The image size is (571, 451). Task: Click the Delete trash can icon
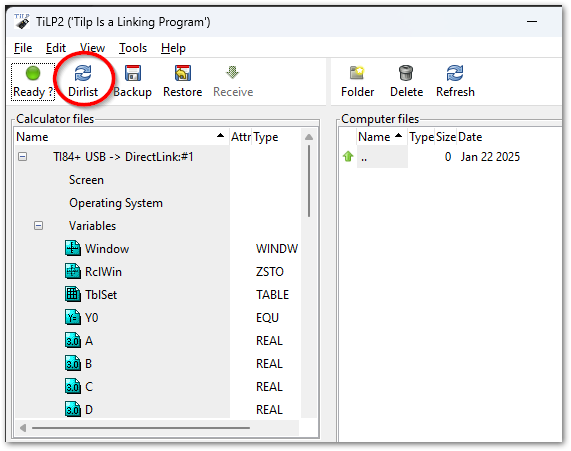tap(406, 73)
